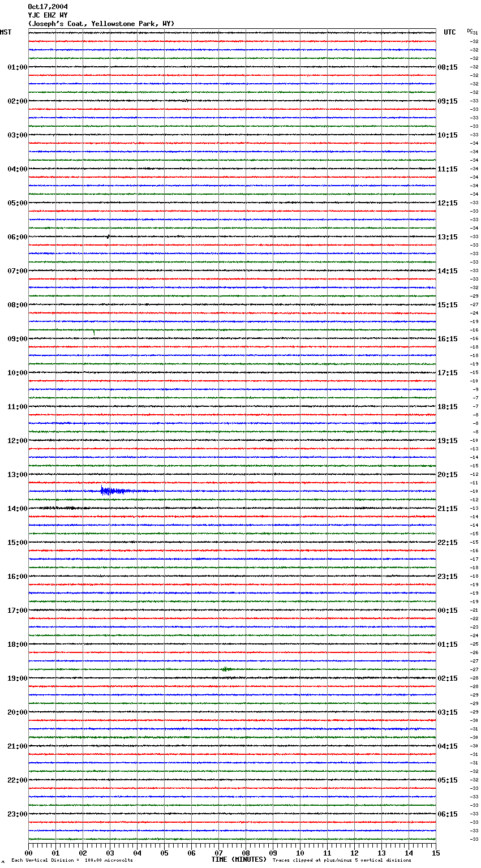Select the 01:00 MST time label
Image resolution: width=481 pixels, height=868 pixels.
tap(17, 67)
